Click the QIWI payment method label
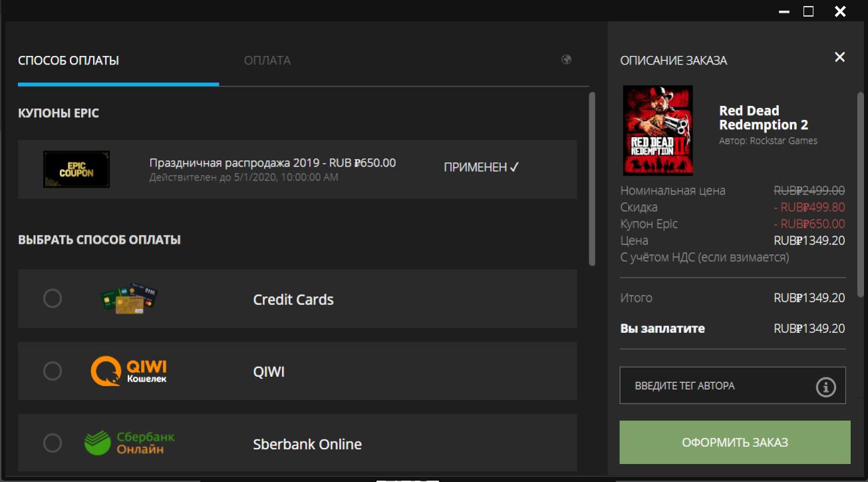The image size is (868, 482). pyautogui.click(x=269, y=371)
